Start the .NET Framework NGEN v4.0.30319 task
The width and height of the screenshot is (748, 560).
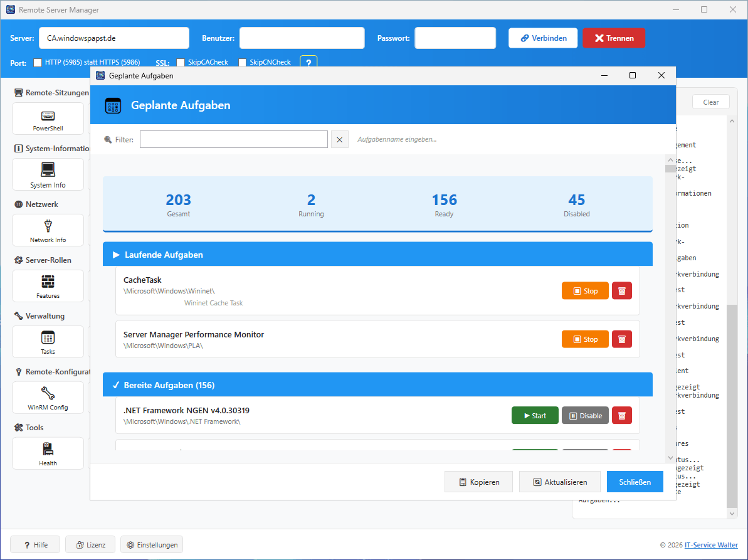pos(534,416)
